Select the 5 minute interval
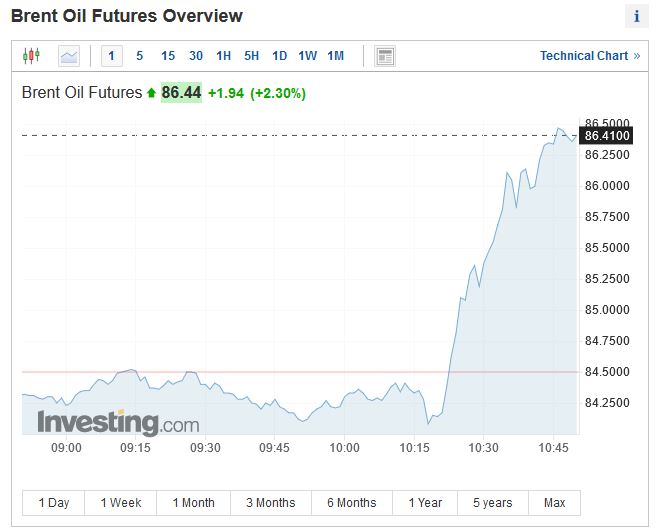The width and height of the screenshot is (658, 532). tap(139, 56)
